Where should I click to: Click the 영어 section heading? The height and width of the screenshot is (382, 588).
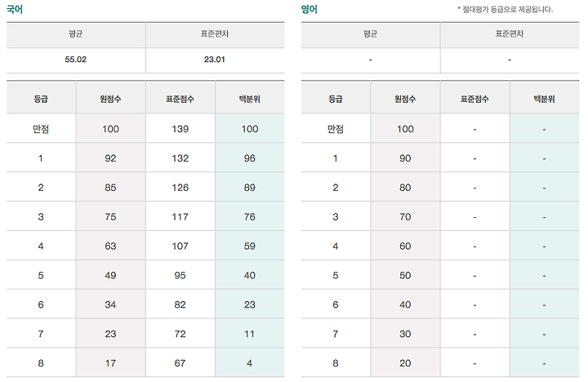tap(310, 9)
